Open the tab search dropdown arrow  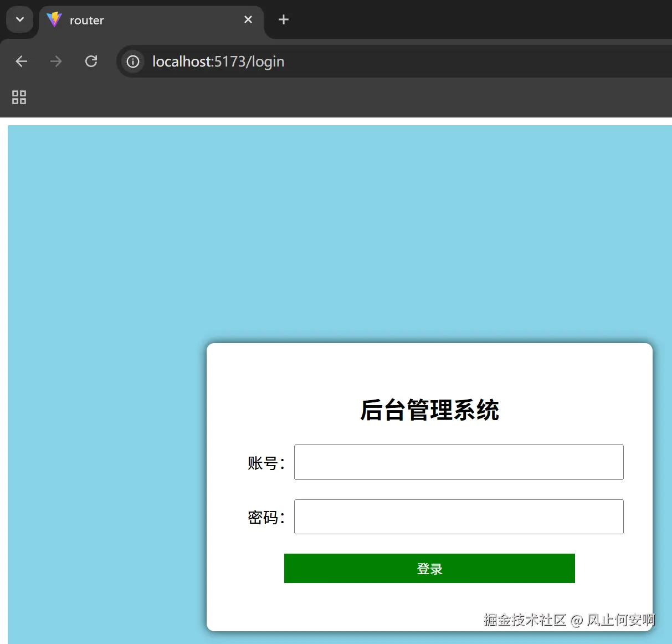20,20
